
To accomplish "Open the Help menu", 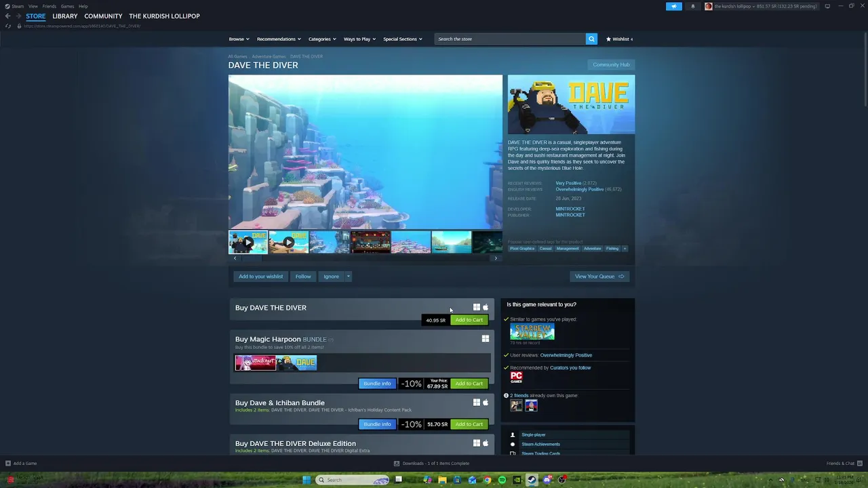I will (x=83, y=6).
